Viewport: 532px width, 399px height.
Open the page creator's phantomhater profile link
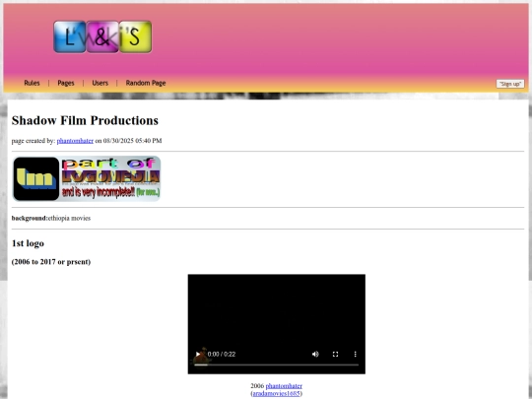75,141
